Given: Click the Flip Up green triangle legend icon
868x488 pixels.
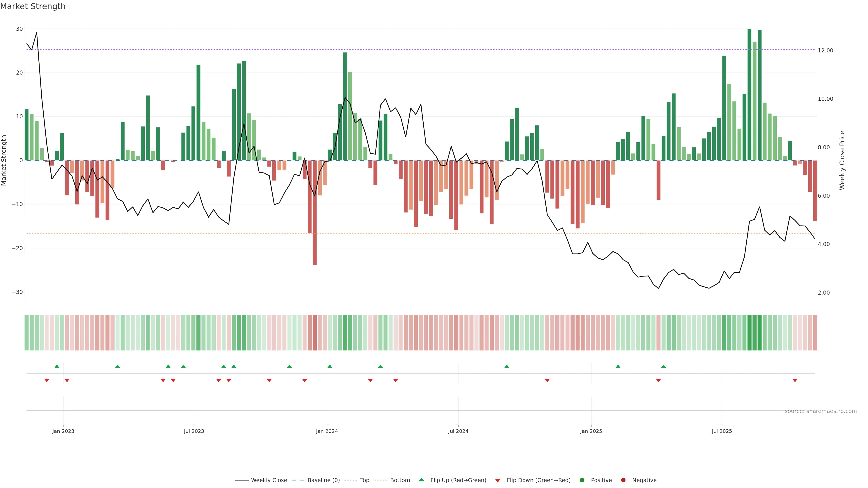Looking at the screenshot, I should tap(421, 480).
